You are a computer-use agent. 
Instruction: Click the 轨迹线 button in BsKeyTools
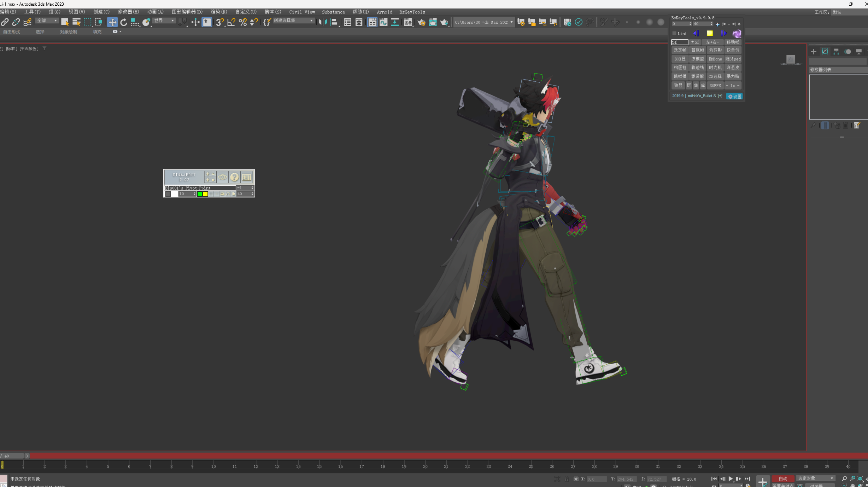pos(697,68)
